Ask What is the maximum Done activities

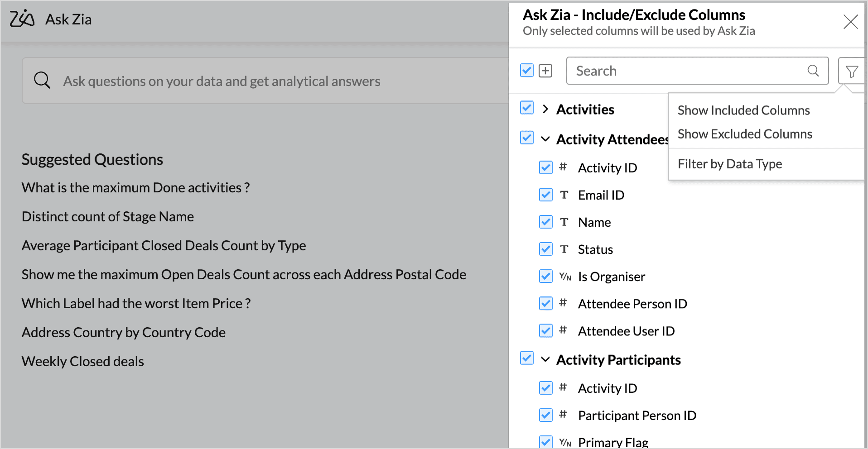click(135, 187)
